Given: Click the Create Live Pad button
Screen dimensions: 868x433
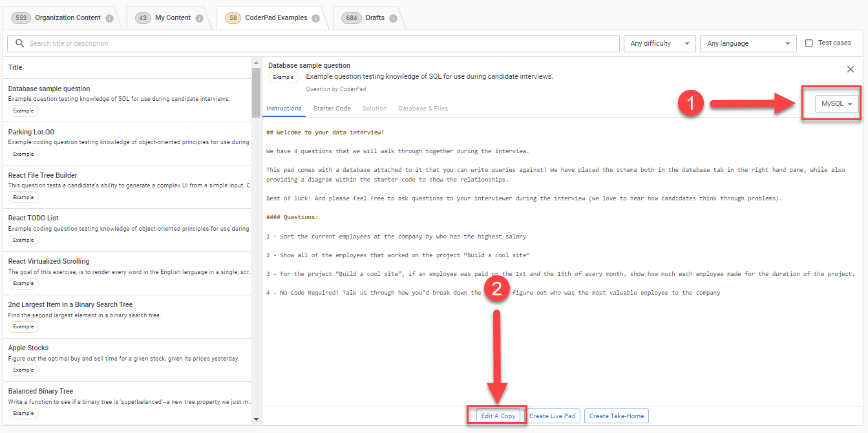Looking at the screenshot, I should pos(553,416).
